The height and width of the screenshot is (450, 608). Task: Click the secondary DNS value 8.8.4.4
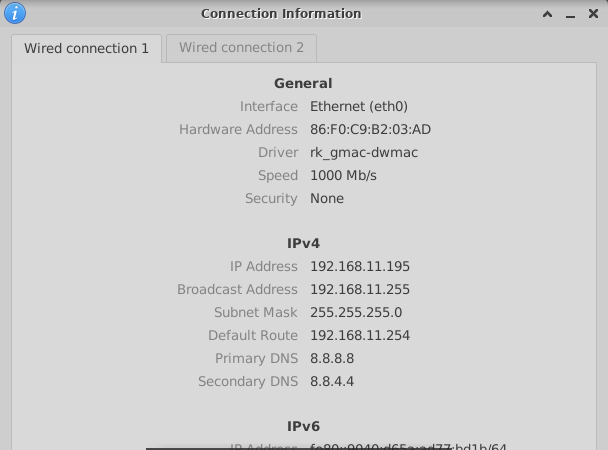(x=332, y=382)
